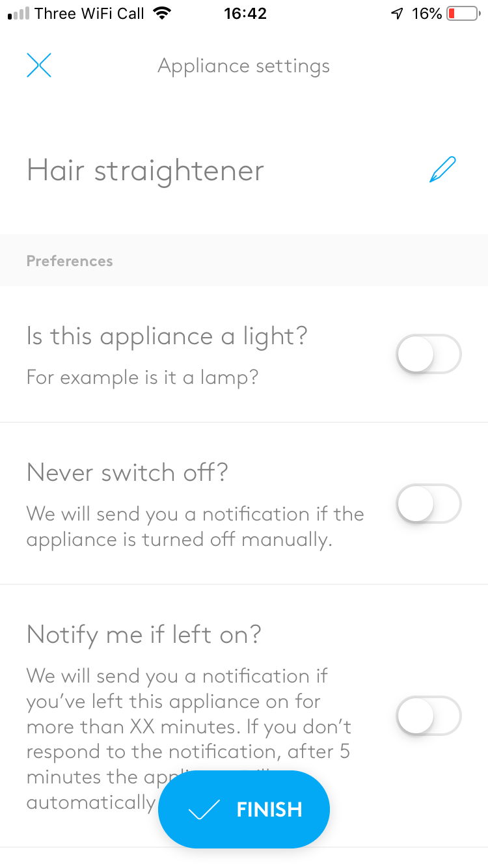Tap the "For example is it a lamp?" hint

(x=142, y=377)
